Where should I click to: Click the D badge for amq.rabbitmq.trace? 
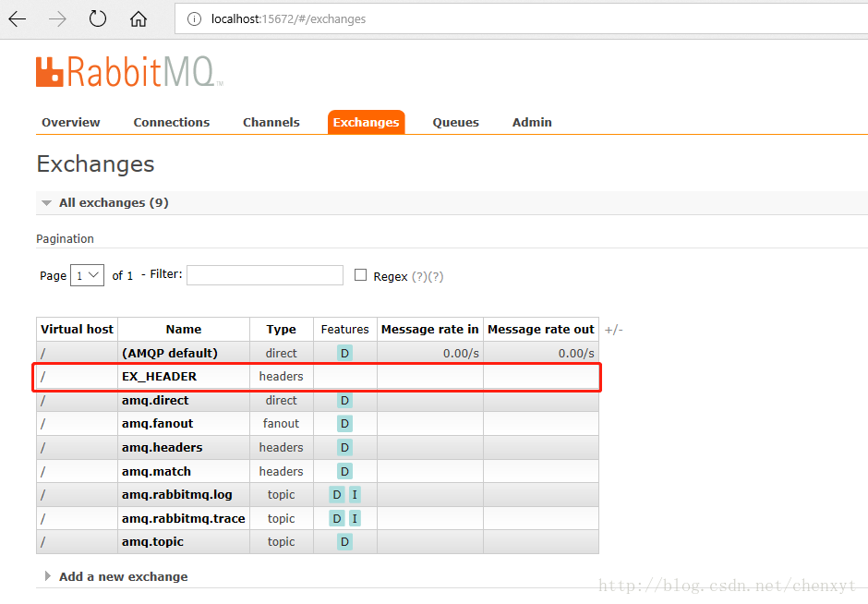336,519
